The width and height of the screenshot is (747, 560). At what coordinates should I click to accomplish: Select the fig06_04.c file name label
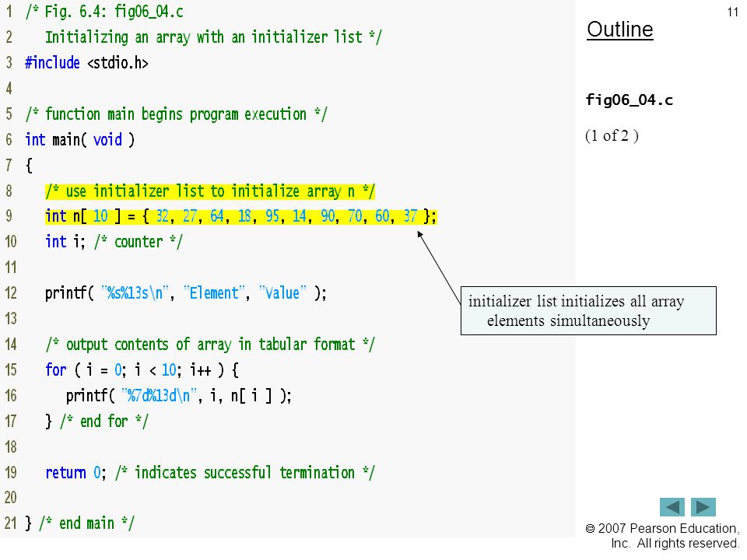(629, 100)
